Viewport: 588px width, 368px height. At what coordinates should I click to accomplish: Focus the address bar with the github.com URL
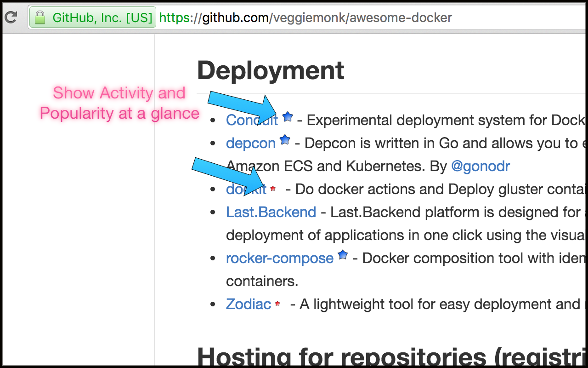tap(305, 18)
